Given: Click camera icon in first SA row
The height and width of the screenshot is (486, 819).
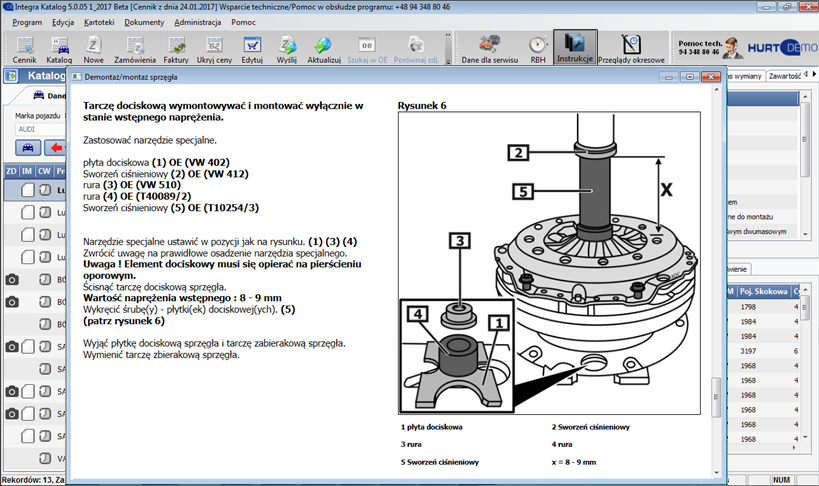Looking at the screenshot, I should [12, 346].
